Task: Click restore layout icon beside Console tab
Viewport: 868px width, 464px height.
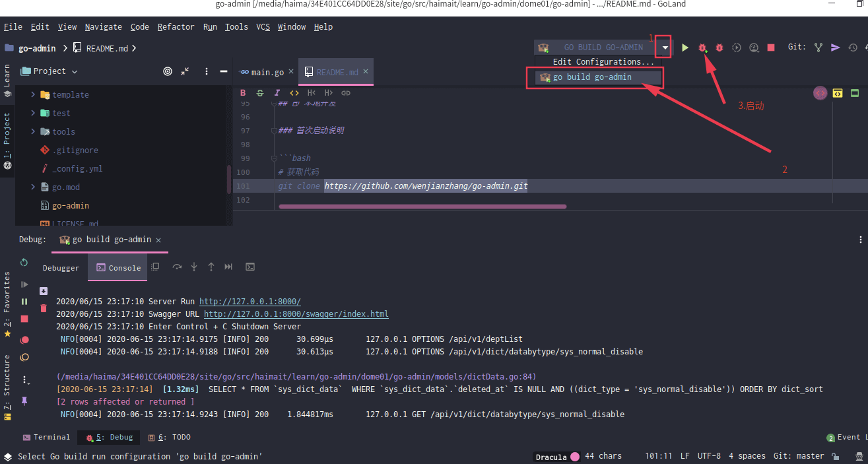Action: pos(155,267)
